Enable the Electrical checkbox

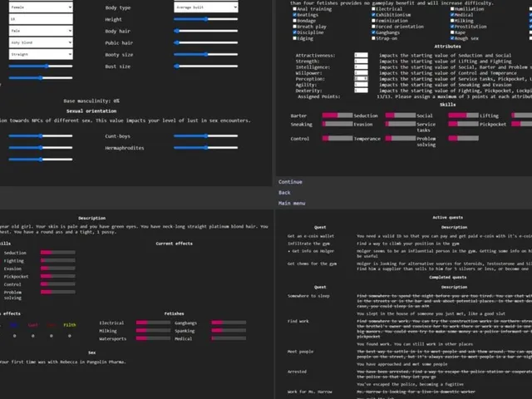click(373, 9)
